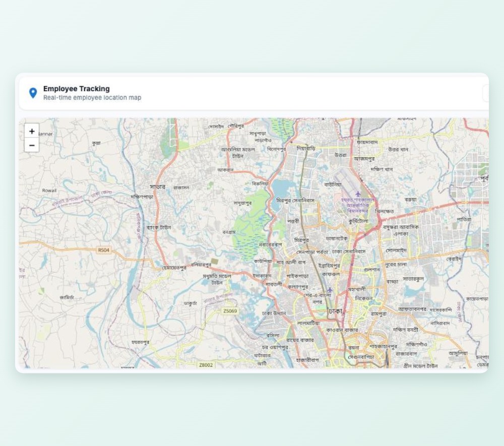Click the গাবতলী area label
504x446 pixels.
point(274,284)
